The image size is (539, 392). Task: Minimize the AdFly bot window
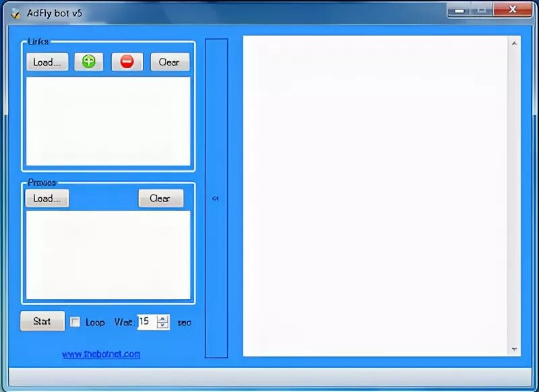(459, 10)
